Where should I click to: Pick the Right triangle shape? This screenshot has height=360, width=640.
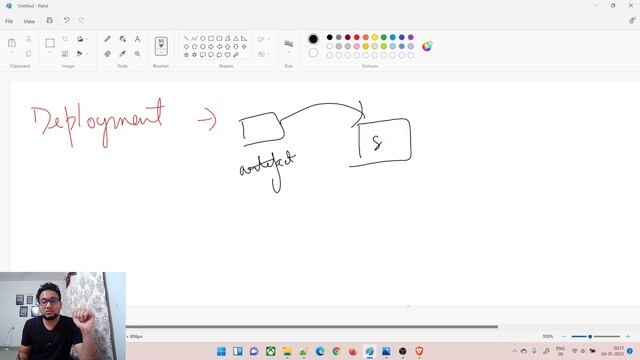pyautogui.click(x=244, y=38)
